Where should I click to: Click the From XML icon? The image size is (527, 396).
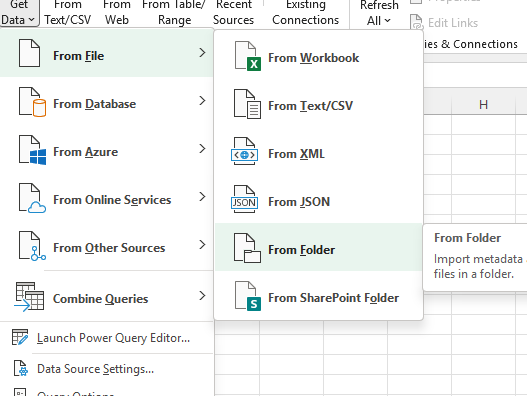pyautogui.click(x=244, y=151)
